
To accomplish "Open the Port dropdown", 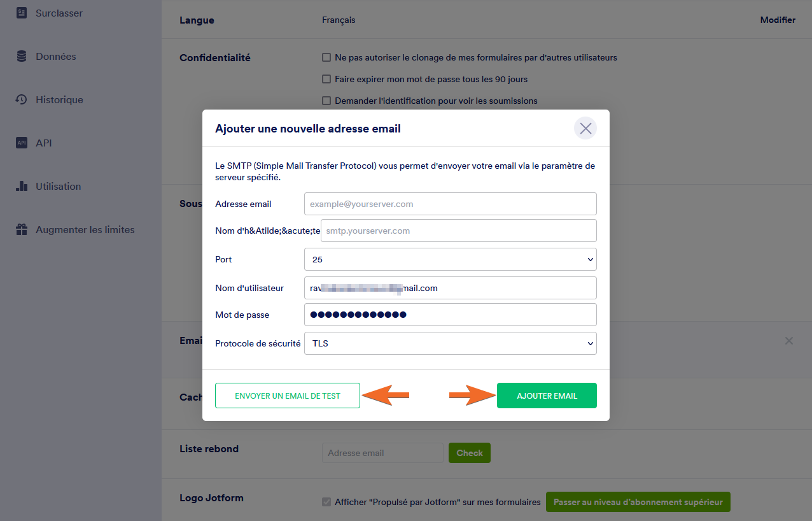I will pyautogui.click(x=450, y=259).
